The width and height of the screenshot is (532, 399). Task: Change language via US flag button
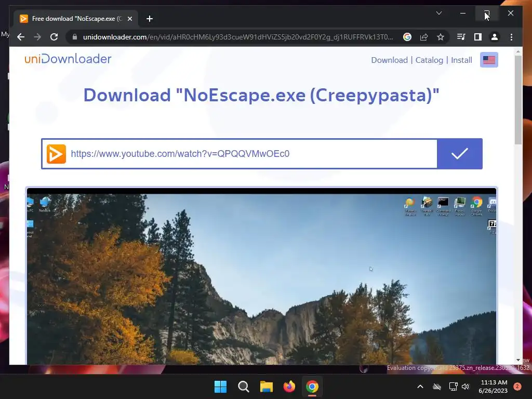coord(489,60)
